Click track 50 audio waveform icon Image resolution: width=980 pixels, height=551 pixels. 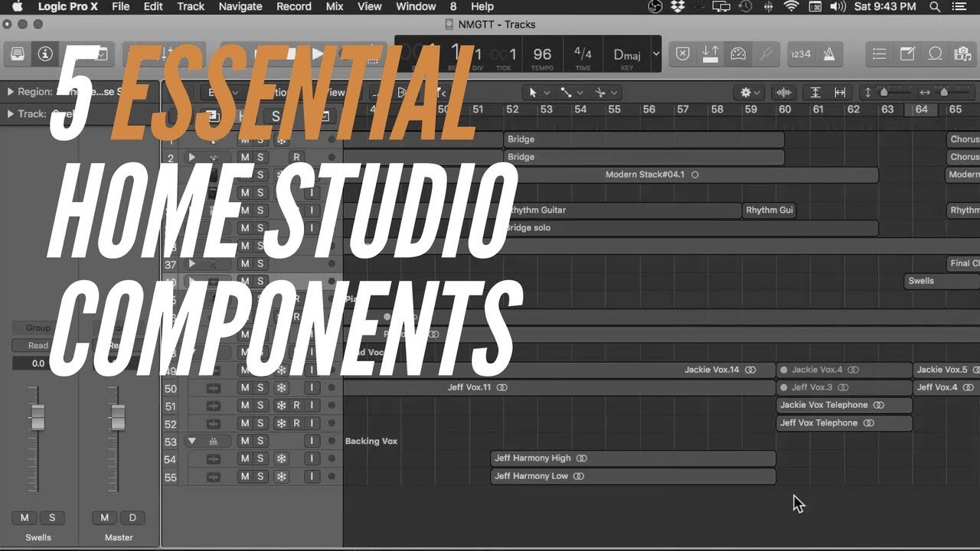click(x=214, y=388)
